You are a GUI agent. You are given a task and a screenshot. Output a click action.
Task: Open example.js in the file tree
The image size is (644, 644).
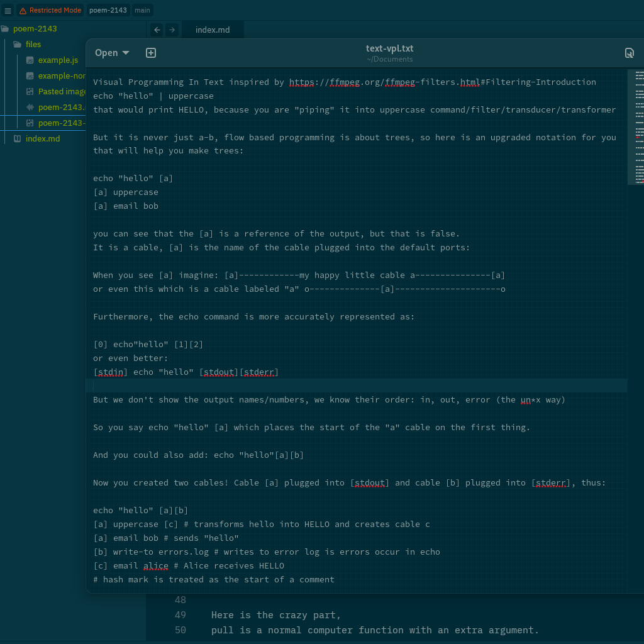coord(58,60)
